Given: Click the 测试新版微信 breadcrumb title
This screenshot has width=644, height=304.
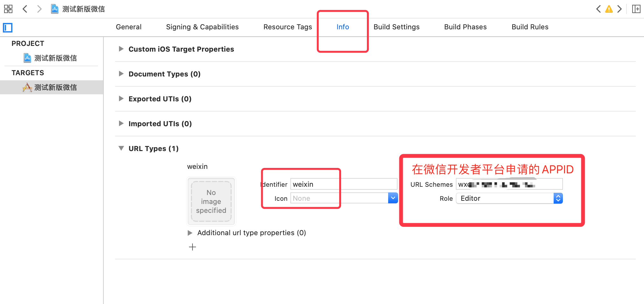Looking at the screenshot, I should point(84,9).
